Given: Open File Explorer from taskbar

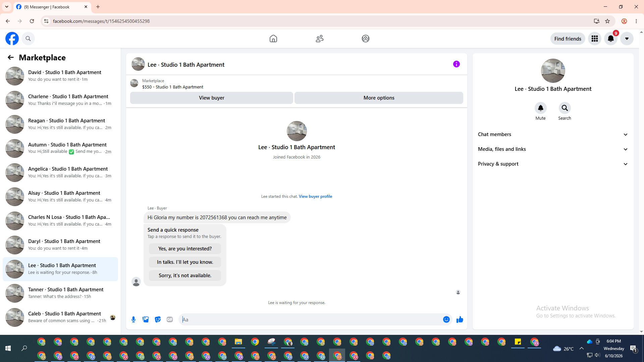Looking at the screenshot, I should click(238, 342).
